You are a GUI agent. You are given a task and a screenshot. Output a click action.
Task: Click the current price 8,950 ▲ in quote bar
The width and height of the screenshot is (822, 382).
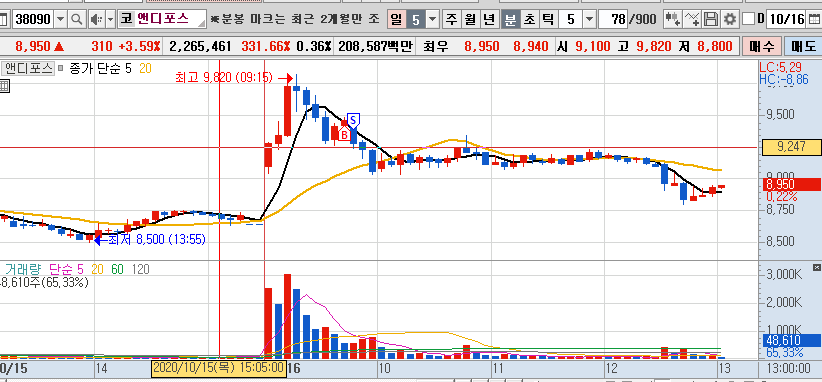[40, 46]
